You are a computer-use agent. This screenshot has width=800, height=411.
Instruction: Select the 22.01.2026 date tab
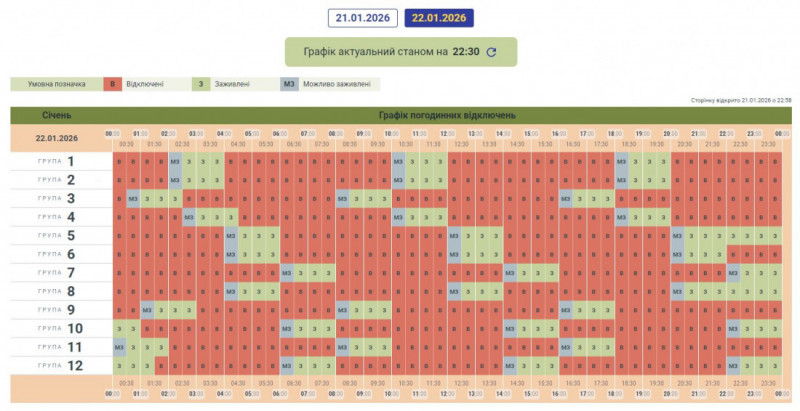coord(439,18)
